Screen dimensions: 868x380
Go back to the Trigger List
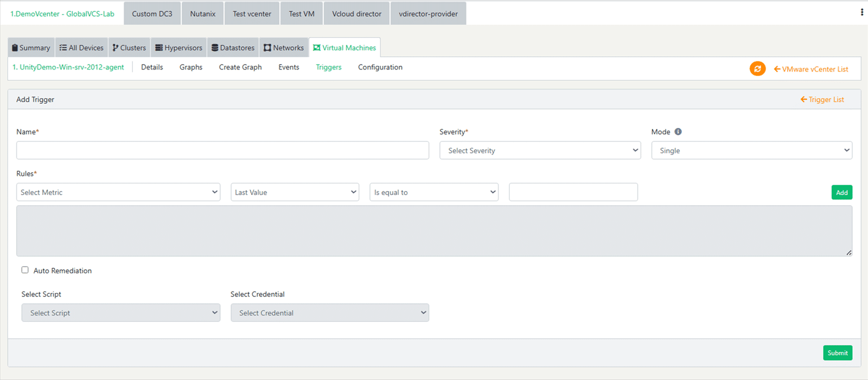(x=822, y=99)
